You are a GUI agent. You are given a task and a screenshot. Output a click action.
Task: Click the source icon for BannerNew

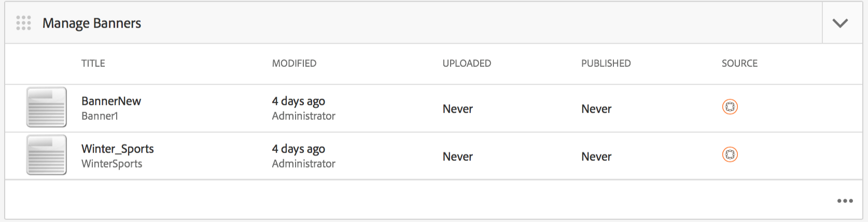(x=730, y=107)
